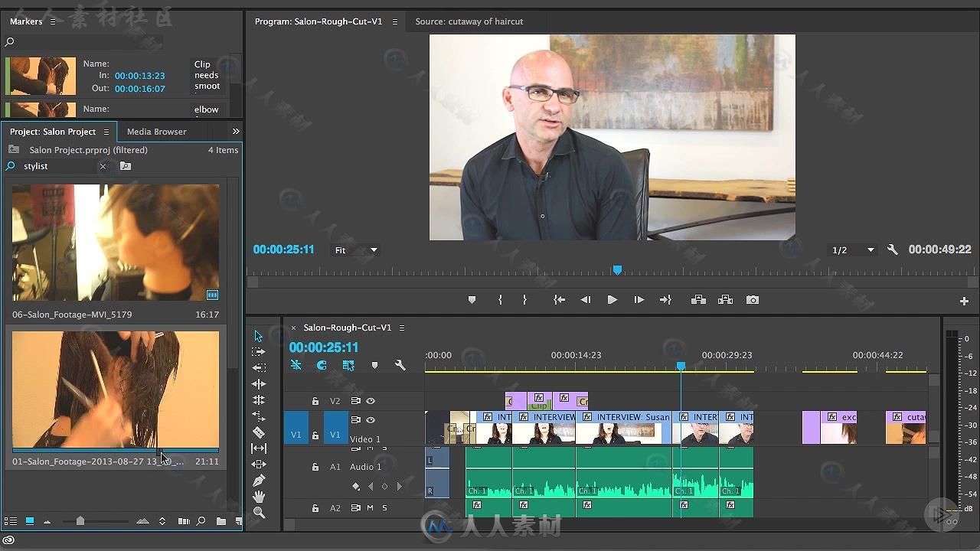Step back one frame
The width and height of the screenshot is (980, 551).
pyautogui.click(x=586, y=300)
